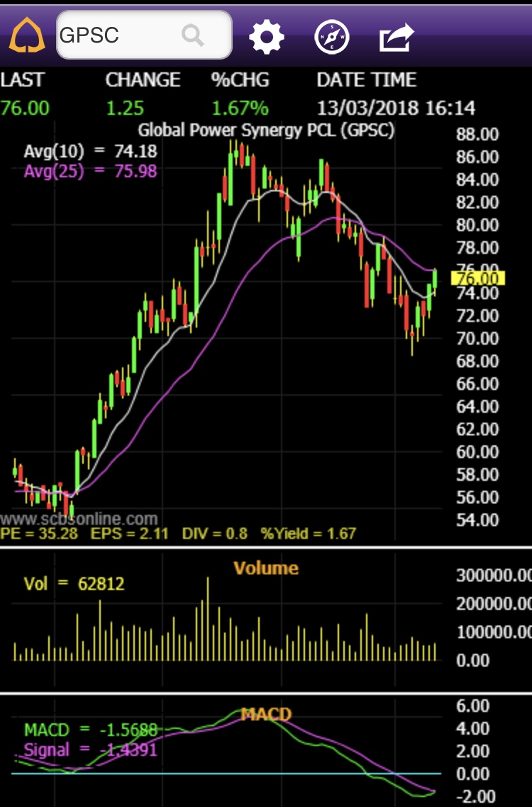Tap the -2.00 MACD axis label
This screenshot has height=807, width=532.
[x=476, y=796]
